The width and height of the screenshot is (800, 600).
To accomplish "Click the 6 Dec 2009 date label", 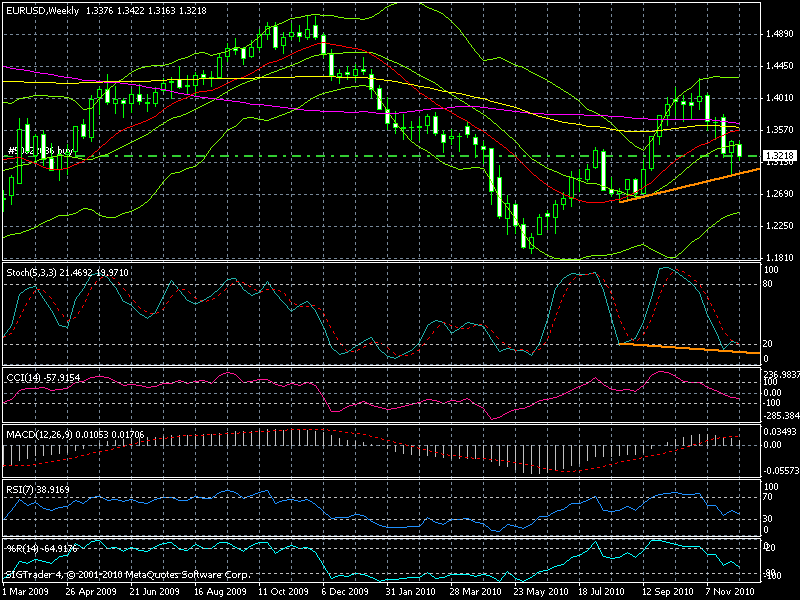I will tap(345, 592).
